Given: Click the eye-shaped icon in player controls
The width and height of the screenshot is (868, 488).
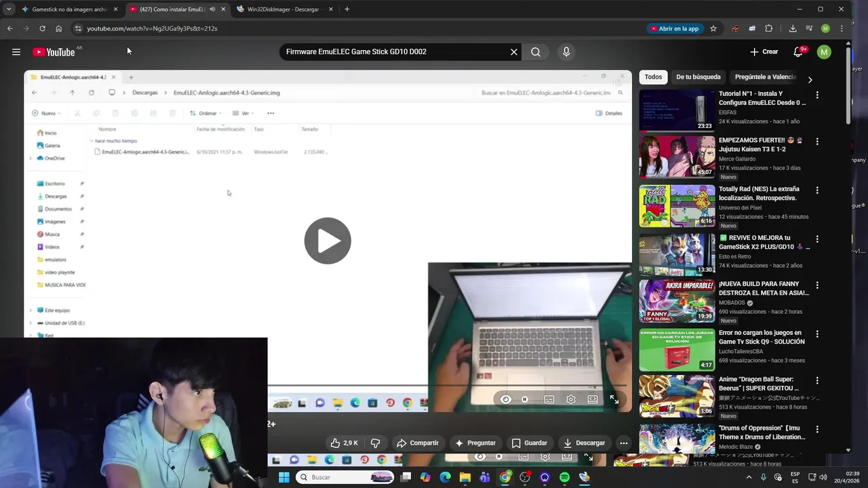Looking at the screenshot, I should coord(505,400).
